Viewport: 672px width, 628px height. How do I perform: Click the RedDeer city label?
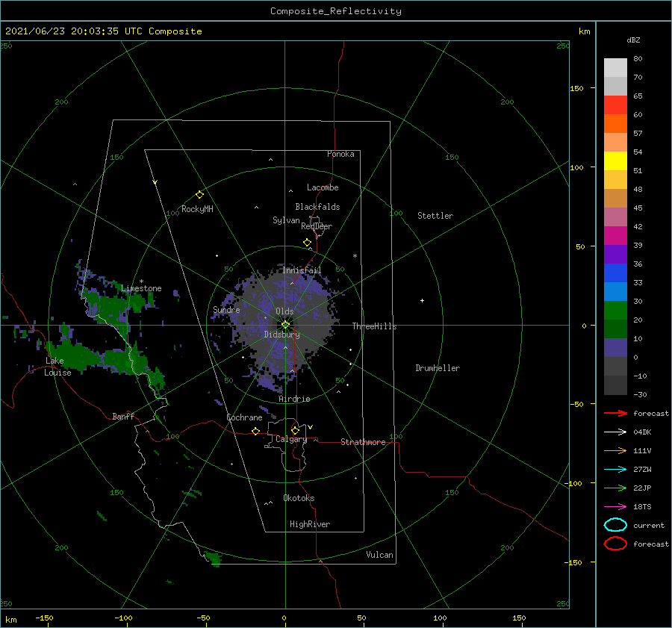click(317, 226)
